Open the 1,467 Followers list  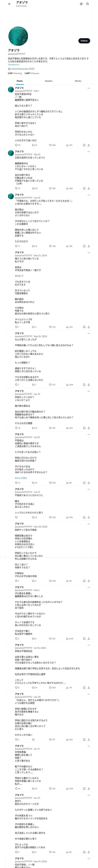[32, 73]
